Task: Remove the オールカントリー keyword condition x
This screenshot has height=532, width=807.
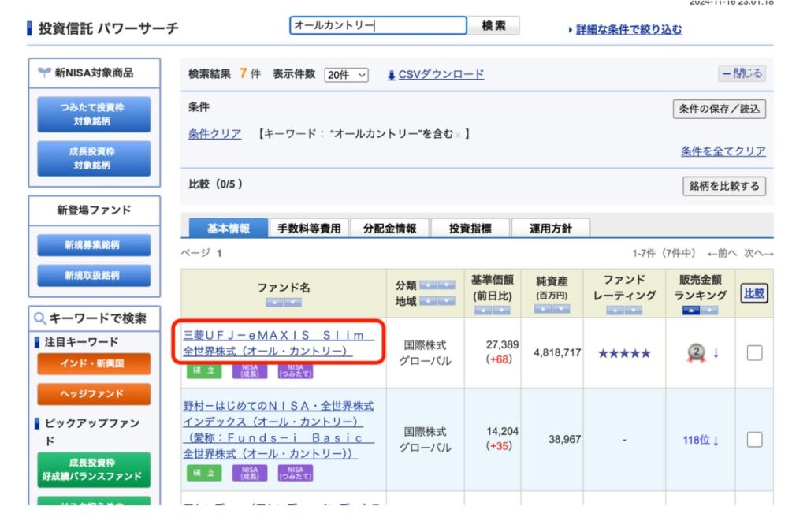Action: pyautogui.click(x=458, y=136)
